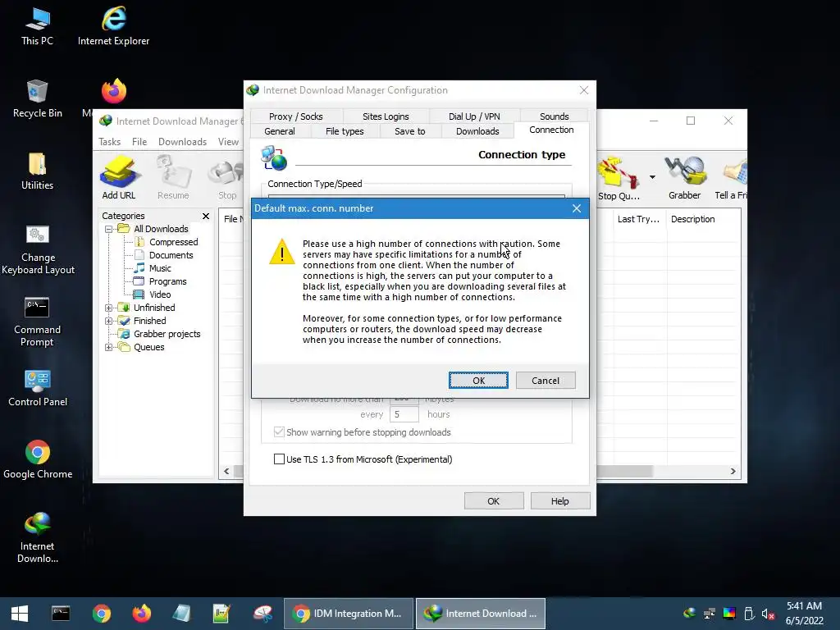
Task: Open the Save to tab
Action: [410, 131]
